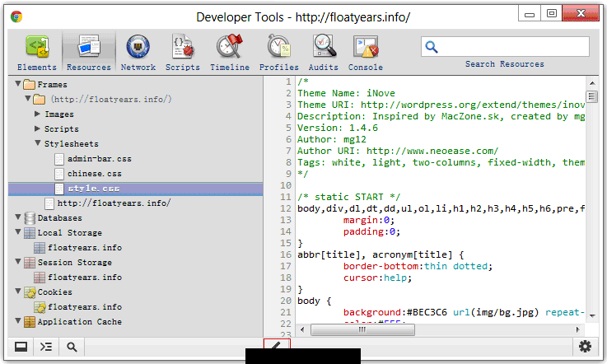Select chinese.css stylesheet
607x364 pixels.
coord(95,174)
